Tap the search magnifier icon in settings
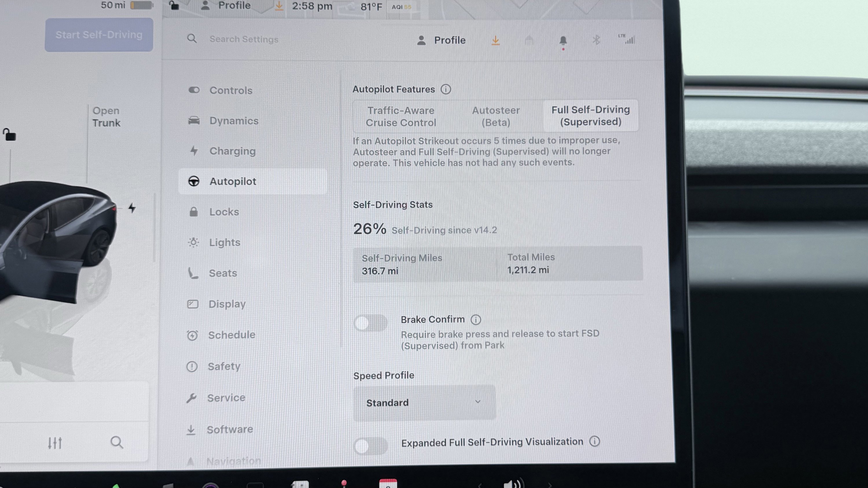 click(192, 39)
